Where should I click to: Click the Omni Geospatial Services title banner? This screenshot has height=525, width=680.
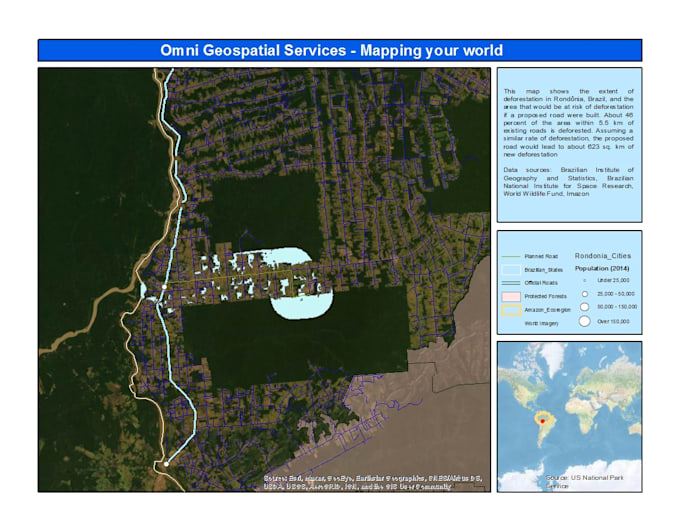point(340,50)
